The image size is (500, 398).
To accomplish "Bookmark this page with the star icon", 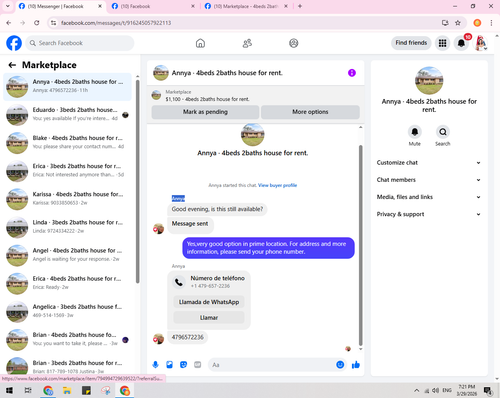I will coord(458,23).
